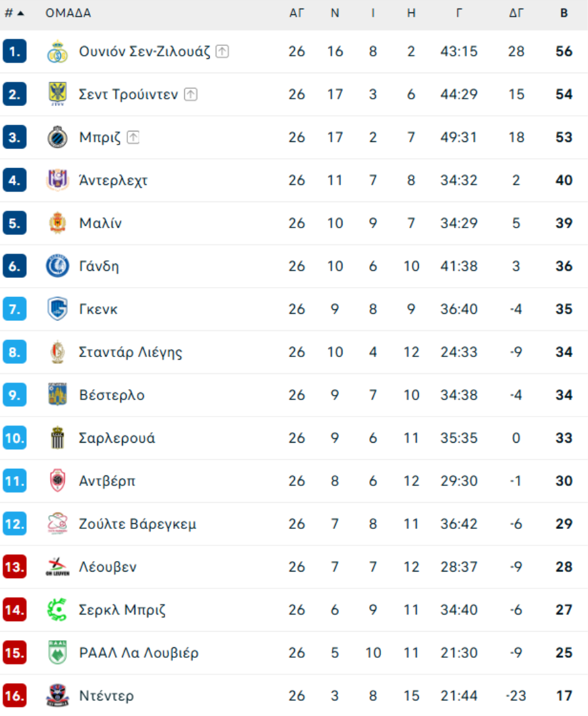Click the Ουνιόν Σεν-Ζιλουάζ club crest
Image resolution: width=588 pixels, height=716 pixels.
click(57, 52)
